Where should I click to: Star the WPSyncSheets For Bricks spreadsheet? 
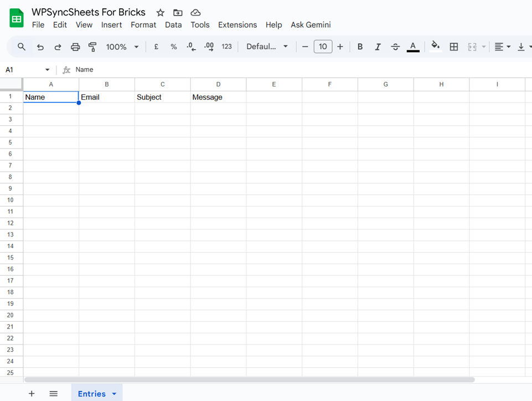click(159, 12)
